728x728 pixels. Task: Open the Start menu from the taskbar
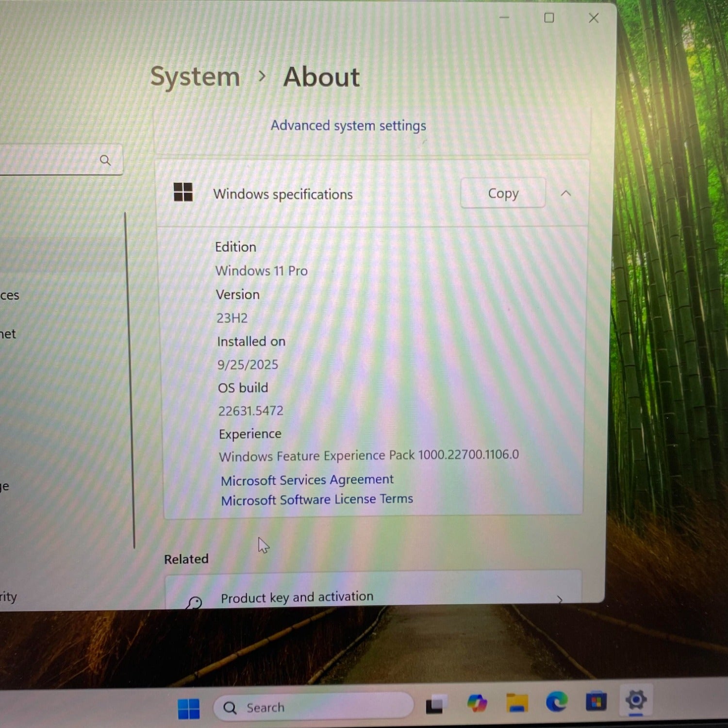(x=188, y=709)
